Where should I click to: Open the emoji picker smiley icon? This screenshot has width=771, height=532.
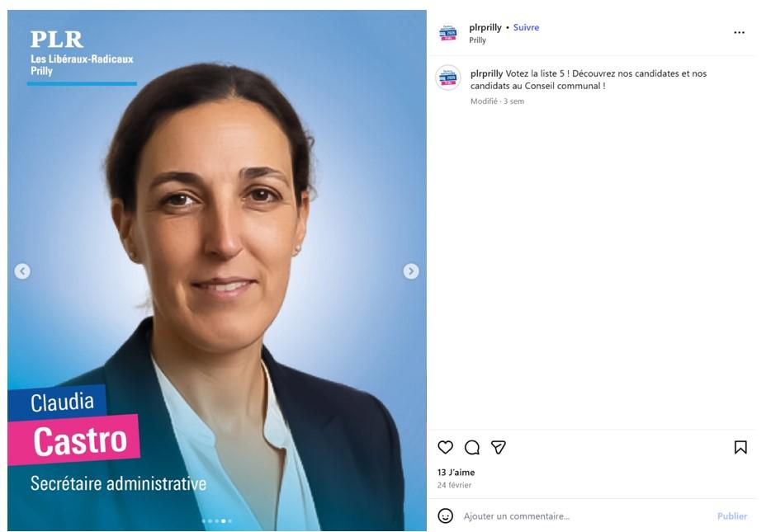[445, 516]
